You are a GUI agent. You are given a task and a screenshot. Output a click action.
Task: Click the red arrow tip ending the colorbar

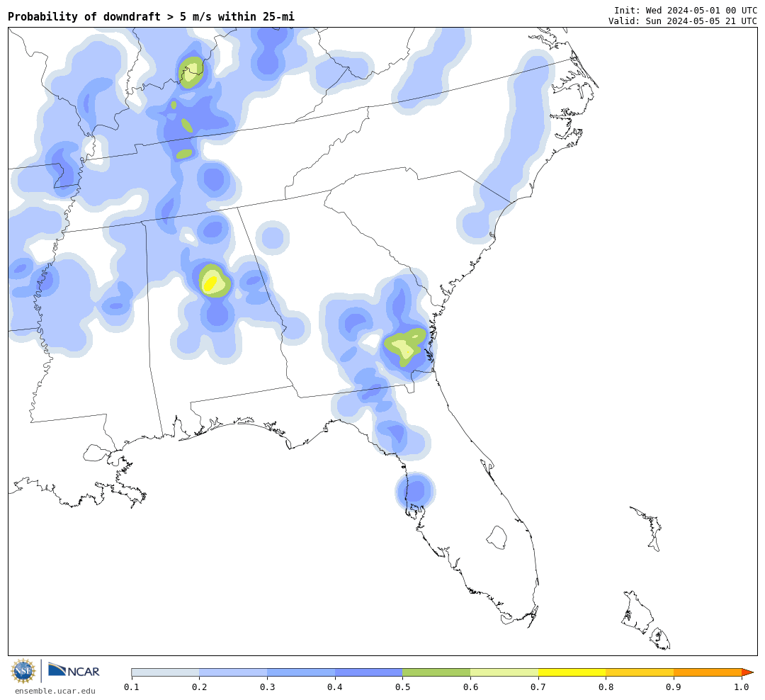point(747,672)
